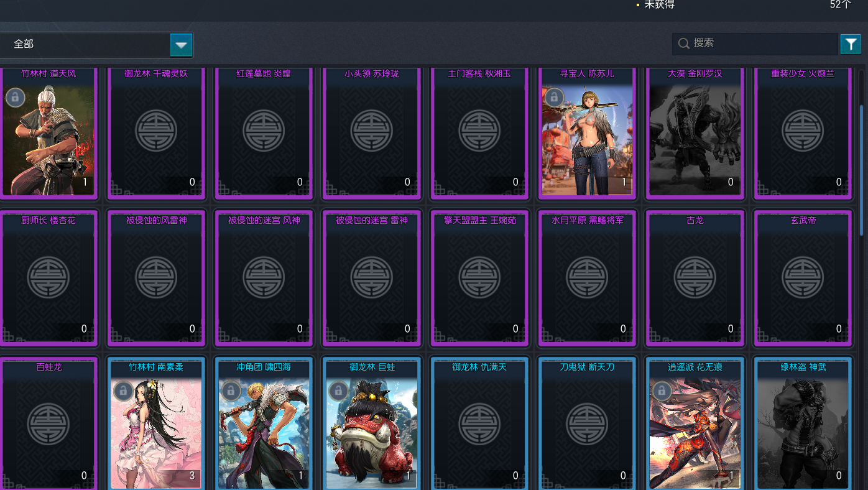
Task: Click the 被侵蚀的迷宫 雷神 card title
Action: 372,220
